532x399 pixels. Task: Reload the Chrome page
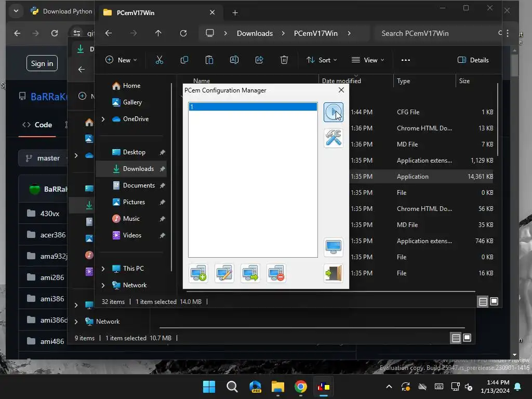pyautogui.click(x=54, y=33)
